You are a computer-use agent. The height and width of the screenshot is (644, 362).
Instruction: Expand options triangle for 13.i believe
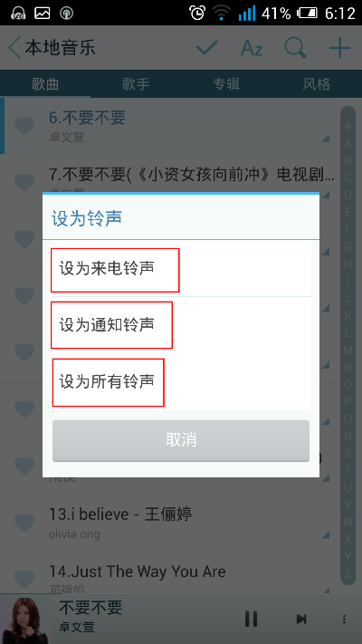[x=326, y=534]
